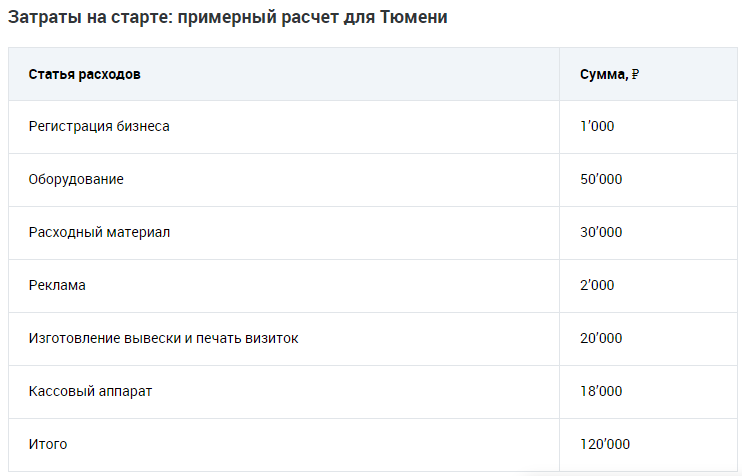Click the 50'000 amount value
Screen dimensions: 742x476
pos(601,180)
